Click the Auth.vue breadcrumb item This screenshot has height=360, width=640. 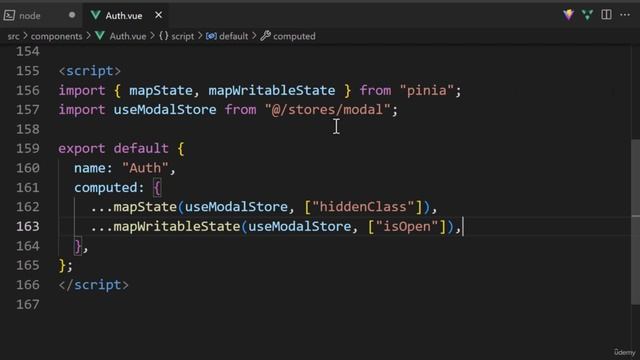128,36
